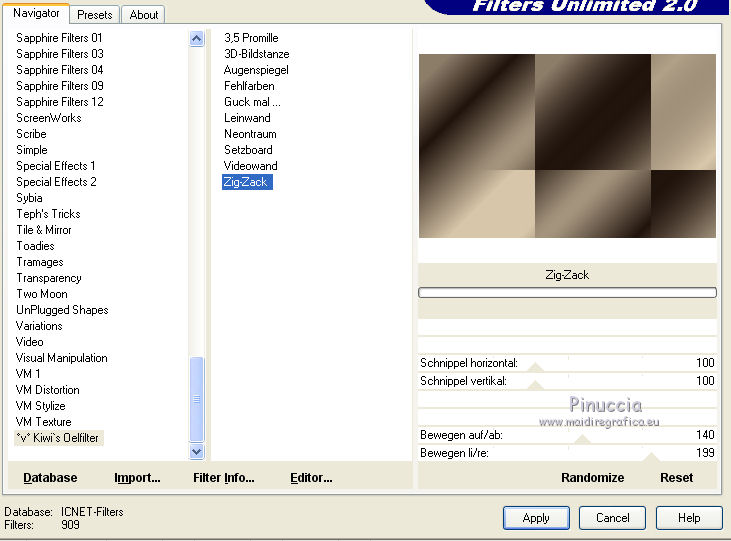731x541 pixels.
Task: Choose the Scribe category
Action: pyautogui.click(x=31, y=134)
